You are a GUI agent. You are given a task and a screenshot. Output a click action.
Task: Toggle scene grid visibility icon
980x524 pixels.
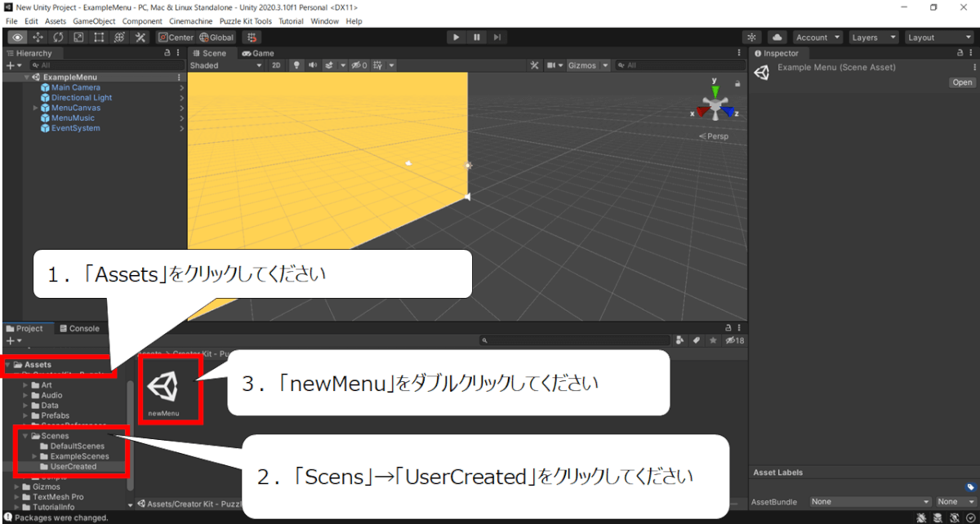tap(377, 65)
